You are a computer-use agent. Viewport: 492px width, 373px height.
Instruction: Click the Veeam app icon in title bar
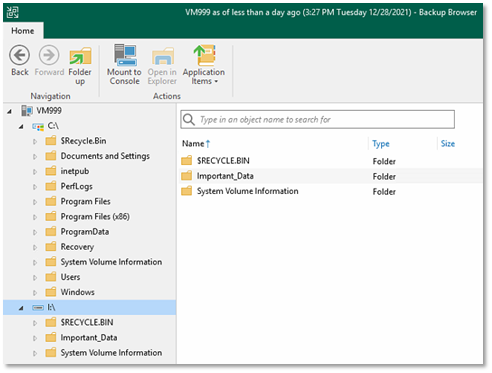tap(13, 13)
